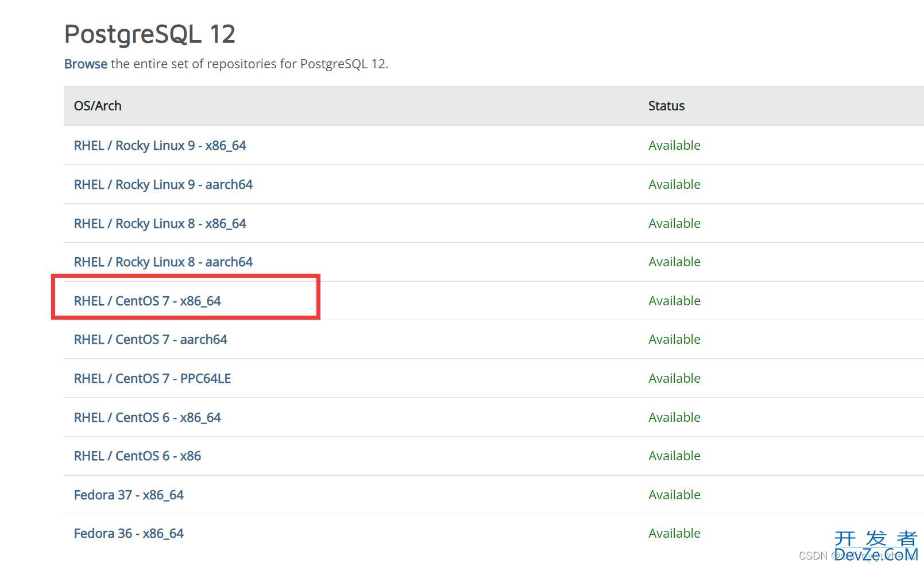The height and width of the screenshot is (567, 924).
Task: Click the Status column header
Action: click(x=666, y=106)
